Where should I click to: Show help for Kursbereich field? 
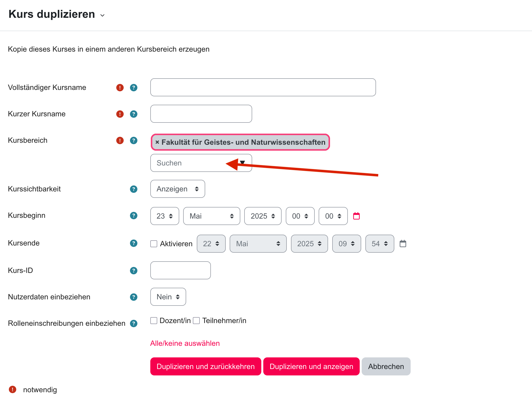click(133, 140)
